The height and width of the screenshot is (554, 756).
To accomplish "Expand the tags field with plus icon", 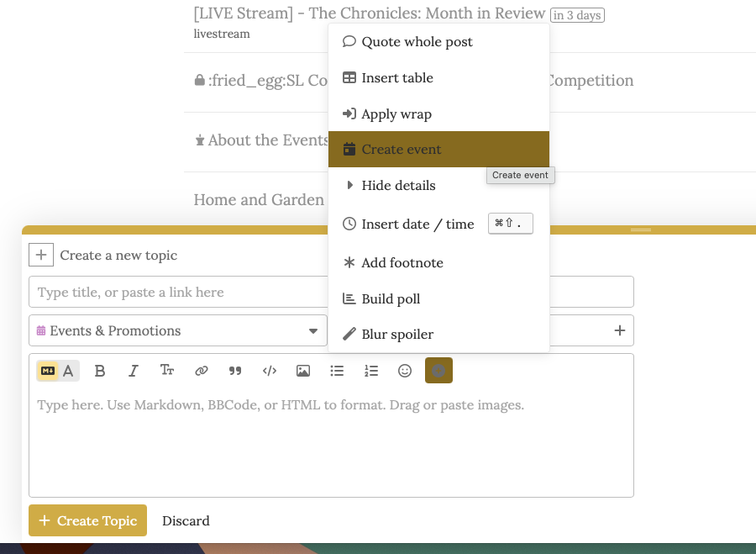I will click(620, 330).
